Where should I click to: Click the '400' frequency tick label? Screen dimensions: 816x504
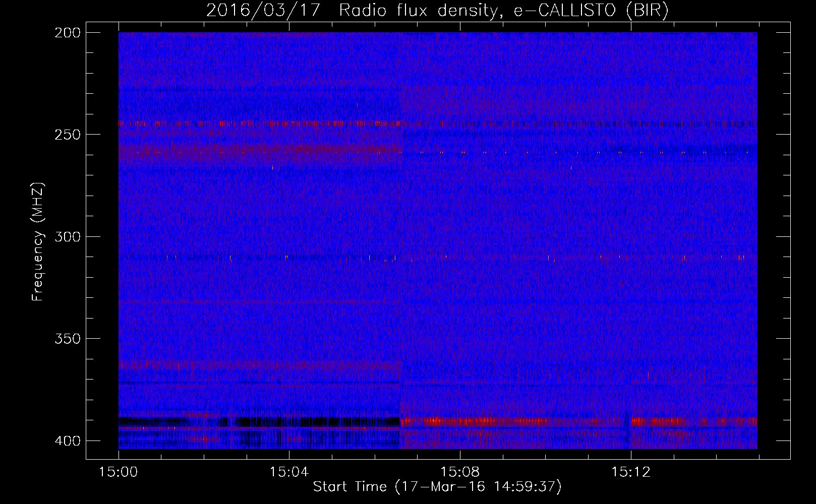(68, 441)
